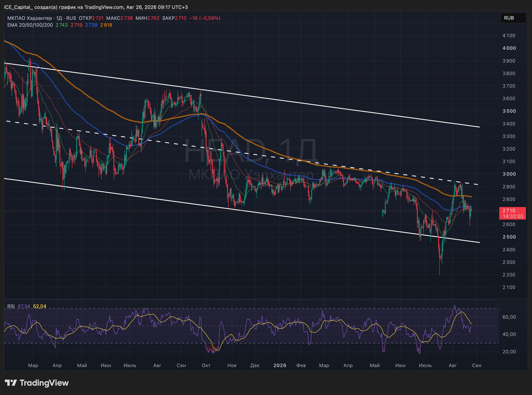Click the TradingView logo at the bottom
Screen dimensions: 532x395
pos(37,383)
